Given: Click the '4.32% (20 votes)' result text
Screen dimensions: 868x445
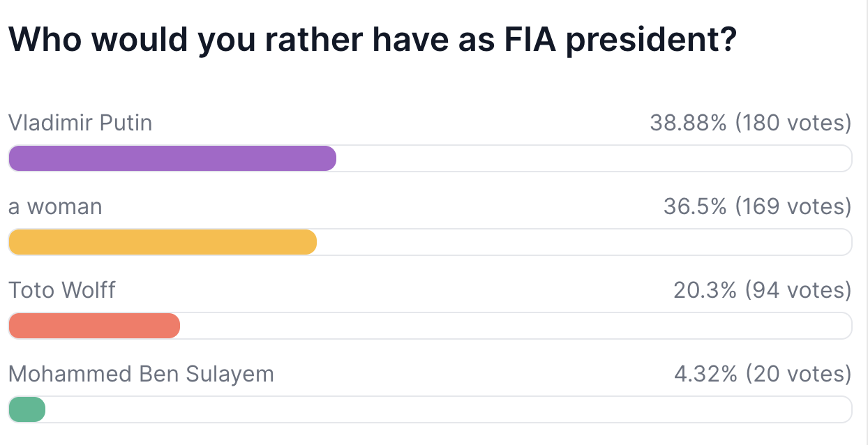Looking at the screenshot, I should point(762,374).
